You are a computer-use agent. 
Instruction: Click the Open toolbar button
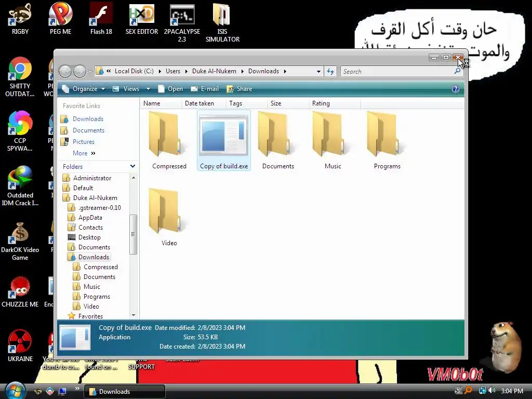click(x=170, y=89)
